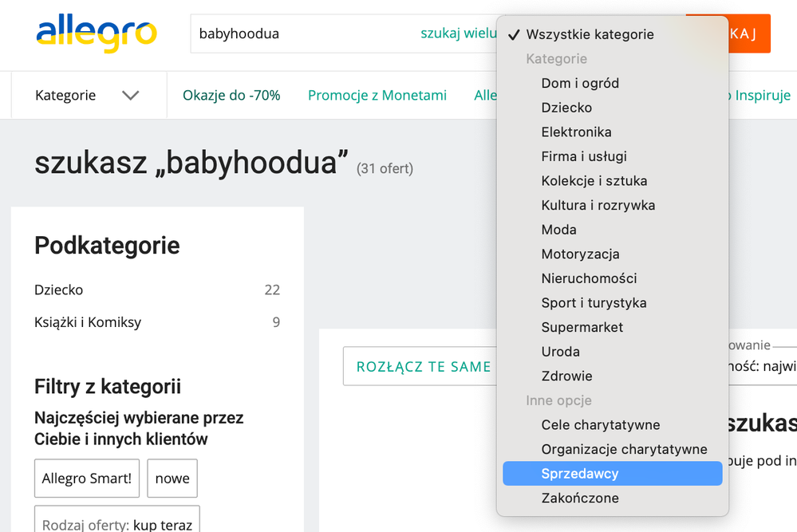This screenshot has width=797, height=532.
Task: Click the sorting dropdown behind the menu
Action: (x=763, y=366)
